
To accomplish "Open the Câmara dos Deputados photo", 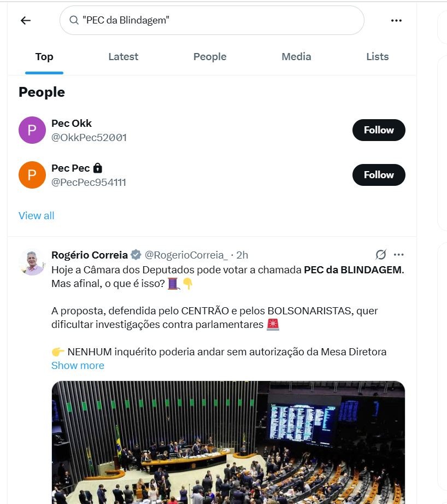I will pos(228,442).
